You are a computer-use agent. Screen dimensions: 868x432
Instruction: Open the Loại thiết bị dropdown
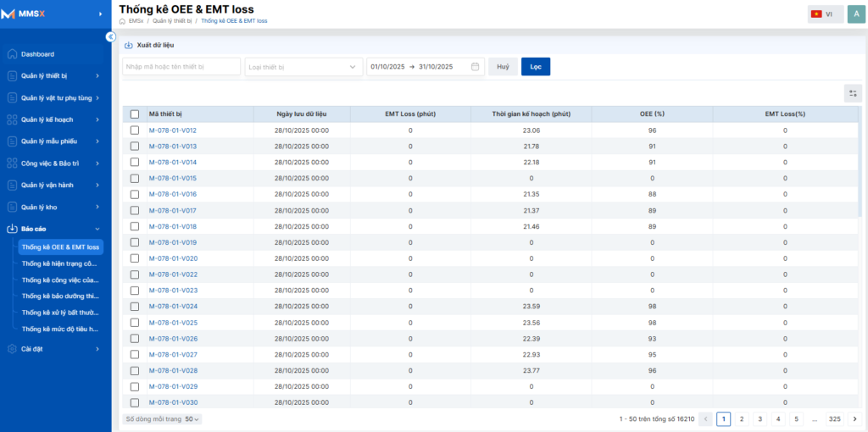[304, 67]
